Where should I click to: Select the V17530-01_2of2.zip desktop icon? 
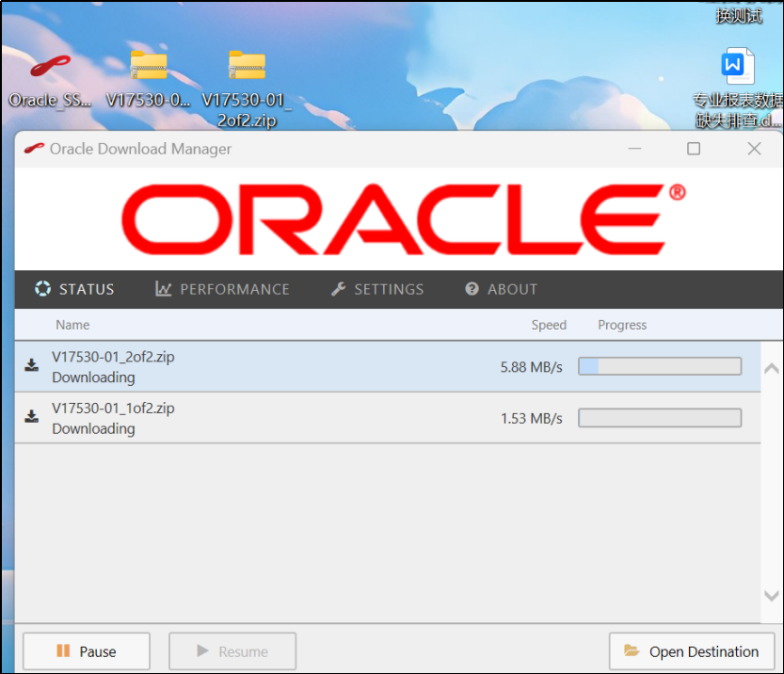coord(247,66)
